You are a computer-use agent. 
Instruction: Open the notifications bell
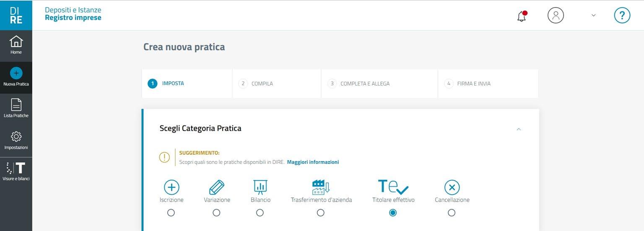[522, 16]
